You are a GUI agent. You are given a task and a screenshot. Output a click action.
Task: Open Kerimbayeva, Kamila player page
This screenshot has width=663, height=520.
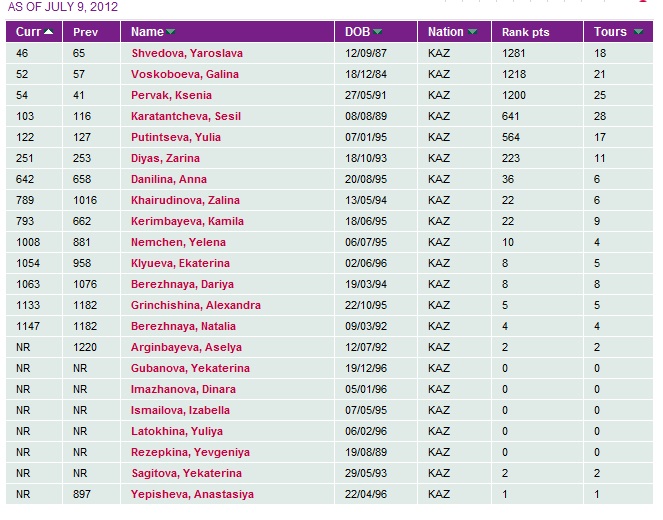[x=187, y=221]
